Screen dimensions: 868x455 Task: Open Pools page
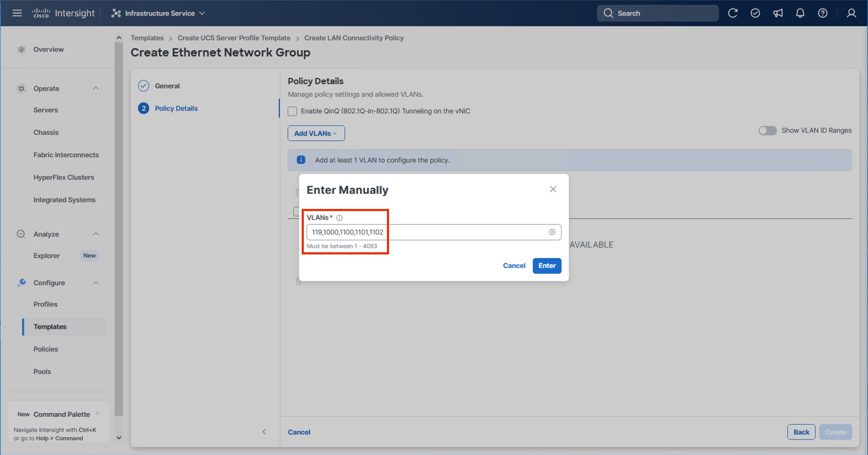[x=42, y=372]
